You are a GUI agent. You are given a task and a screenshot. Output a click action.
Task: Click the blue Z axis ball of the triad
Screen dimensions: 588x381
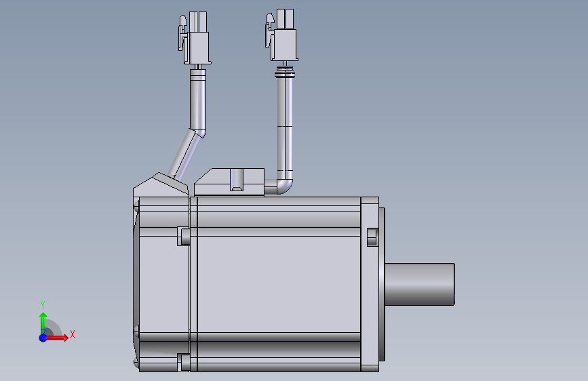click(x=43, y=338)
